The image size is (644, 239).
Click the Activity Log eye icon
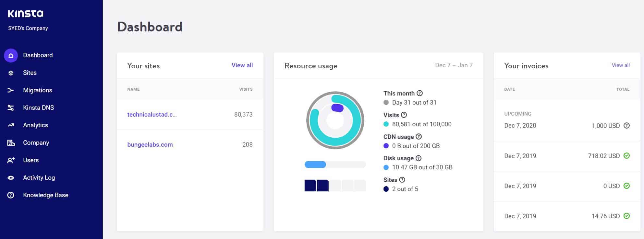(x=11, y=178)
